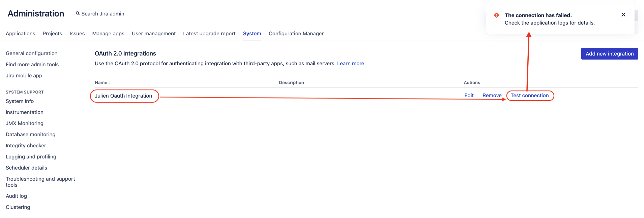Click the Administration page title
The image size is (644, 218).
pos(36,13)
